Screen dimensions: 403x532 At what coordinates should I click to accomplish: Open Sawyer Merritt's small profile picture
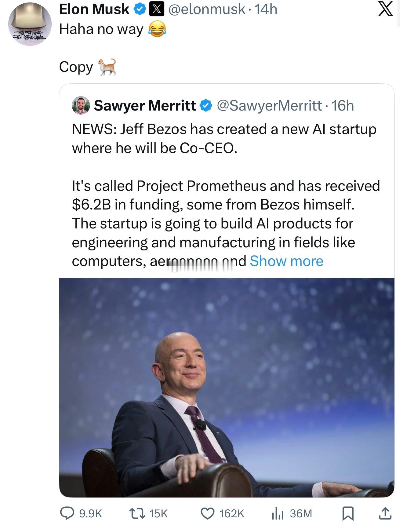point(81,105)
